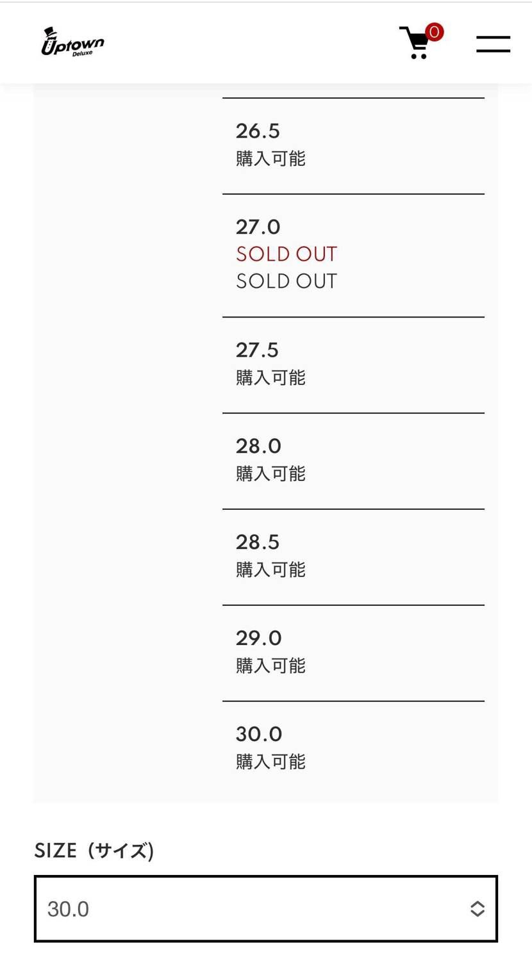The width and height of the screenshot is (532, 980).
Task: Click the size dropdown up-down arrows
Action: (477, 908)
